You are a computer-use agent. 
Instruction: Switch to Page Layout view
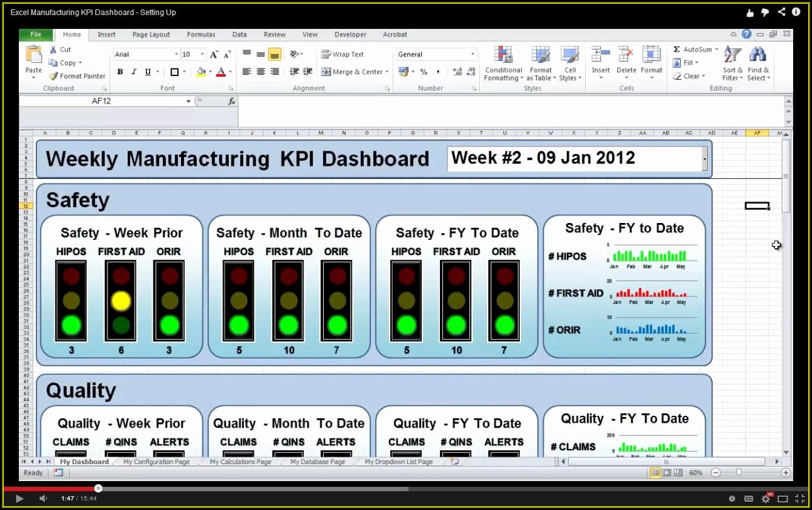[667, 472]
